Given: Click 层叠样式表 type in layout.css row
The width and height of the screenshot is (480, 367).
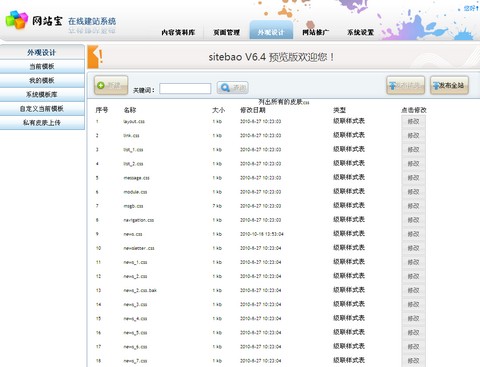Looking at the screenshot, I should coord(349,121).
